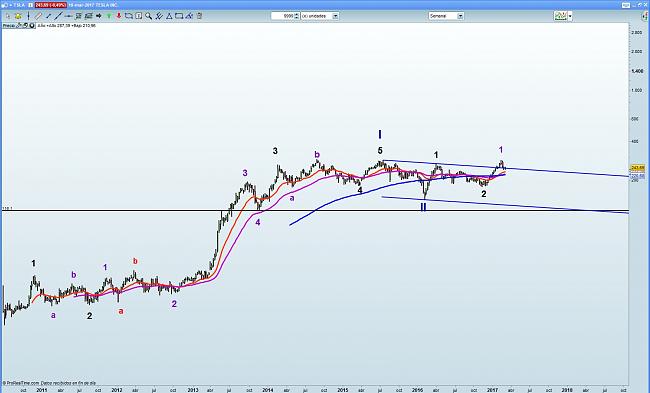
Task: Select the short segment line tool
Action: pos(48,16)
